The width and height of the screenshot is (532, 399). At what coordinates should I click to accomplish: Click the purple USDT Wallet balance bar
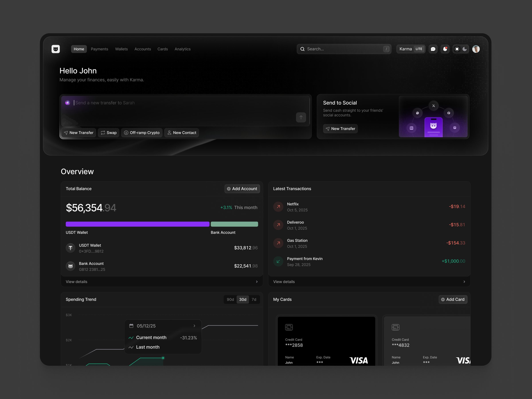click(137, 224)
